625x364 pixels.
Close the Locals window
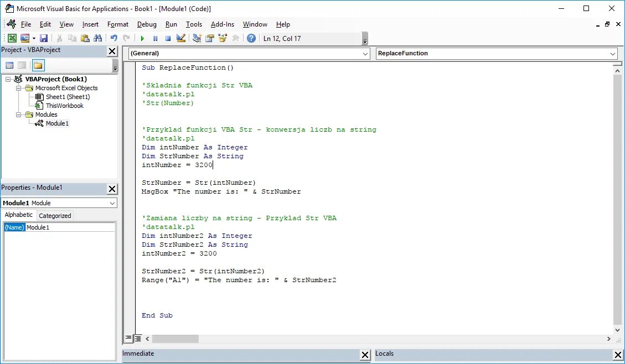click(x=618, y=355)
